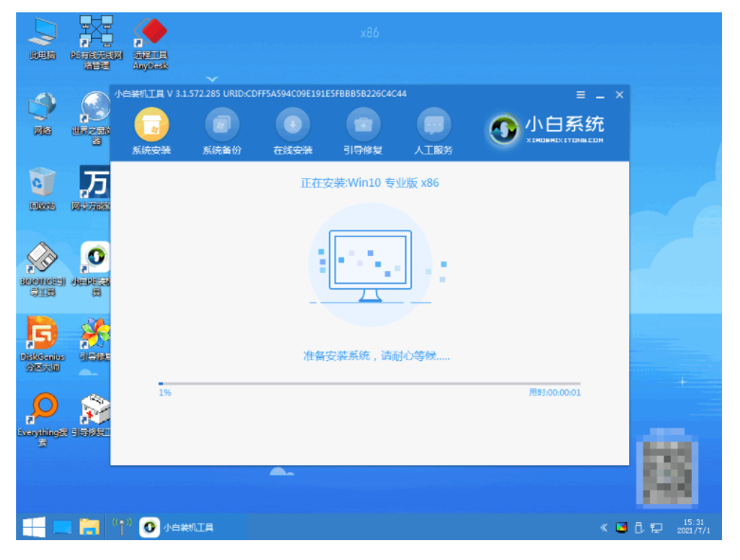Click the network tray icon
Image resolution: width=740 pixels, height=560 pixels.
coord(656,528)
